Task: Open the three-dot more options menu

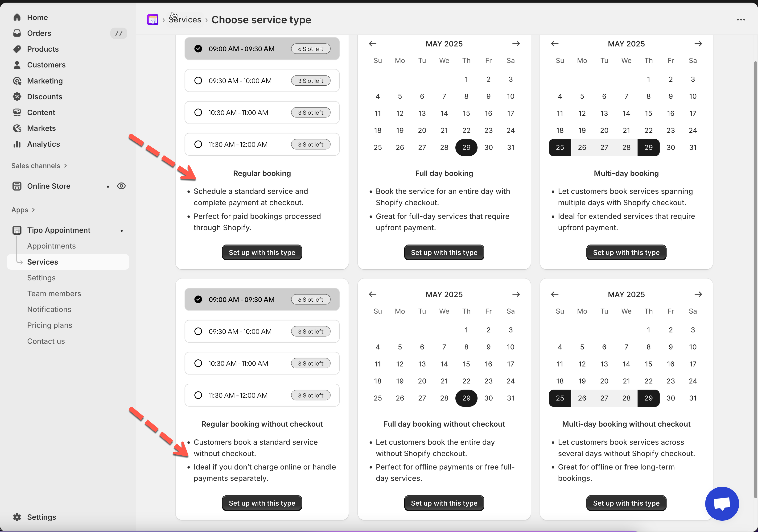Action: click(741, 20)
